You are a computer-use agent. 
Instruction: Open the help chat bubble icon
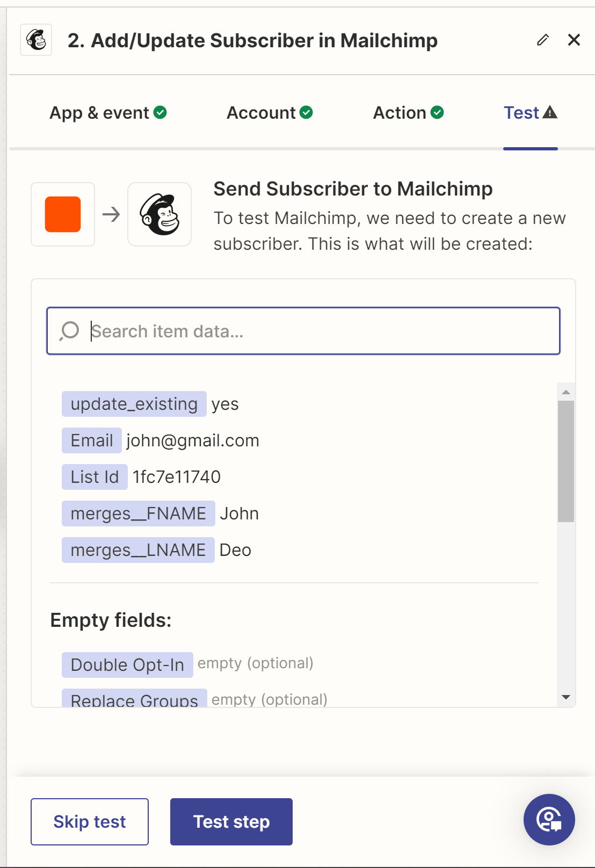coord(549,820)
